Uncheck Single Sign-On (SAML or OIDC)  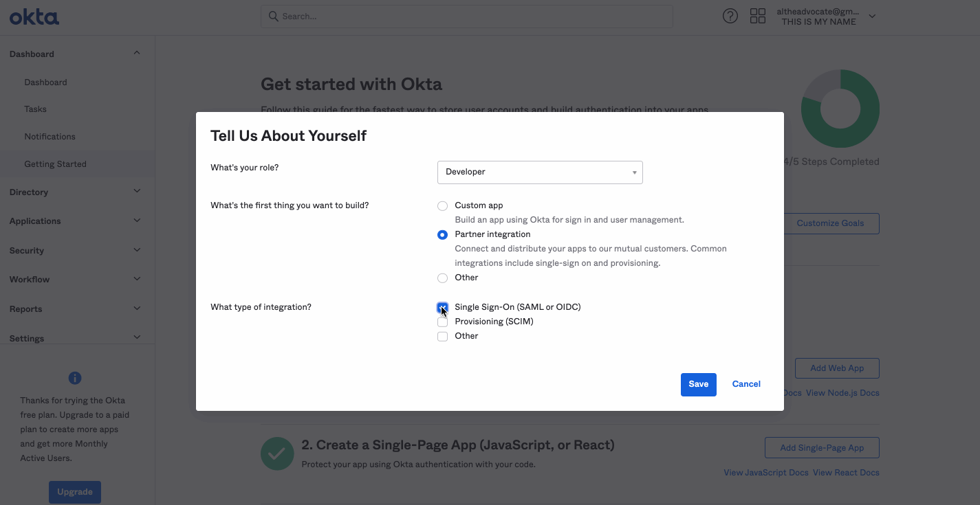coord(443,307)
